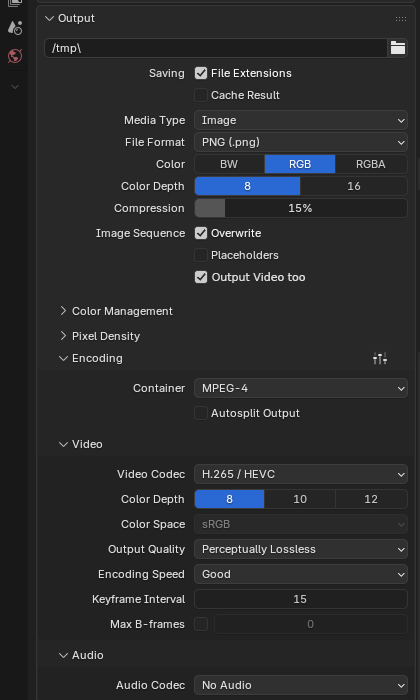Browse output folder with the folder icon
The image size is (420, 700).
click(x=398, y=48)
